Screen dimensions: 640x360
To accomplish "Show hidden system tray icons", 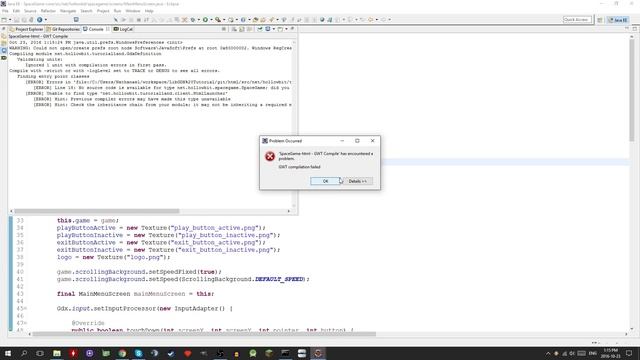I will 548,353.
